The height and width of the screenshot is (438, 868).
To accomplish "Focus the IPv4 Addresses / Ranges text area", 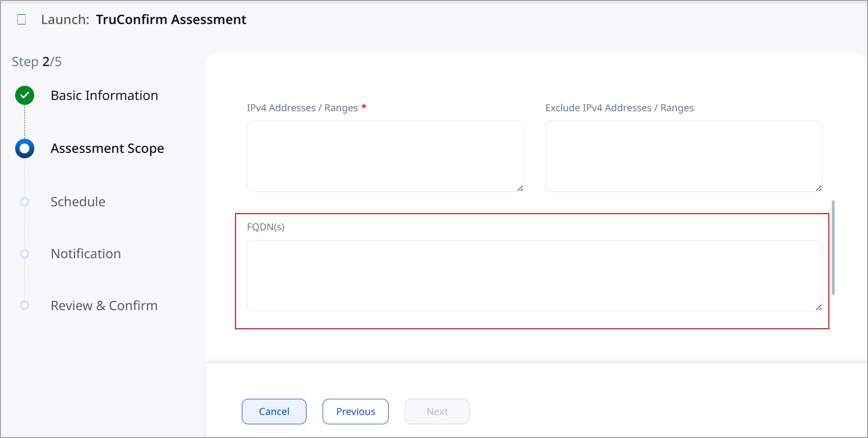I will point(385,156).
